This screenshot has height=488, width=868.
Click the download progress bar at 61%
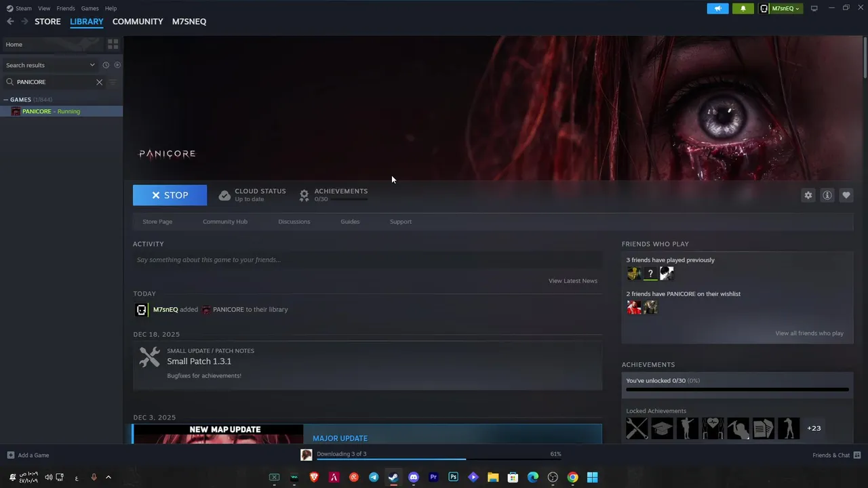pos(439,460)
